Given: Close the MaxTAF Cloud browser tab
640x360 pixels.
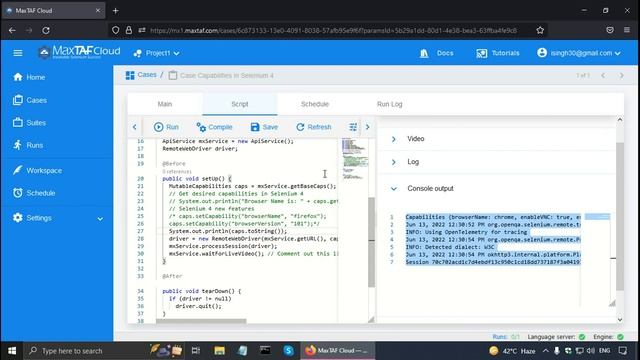Looking at the screenshot, I should 98,11.
